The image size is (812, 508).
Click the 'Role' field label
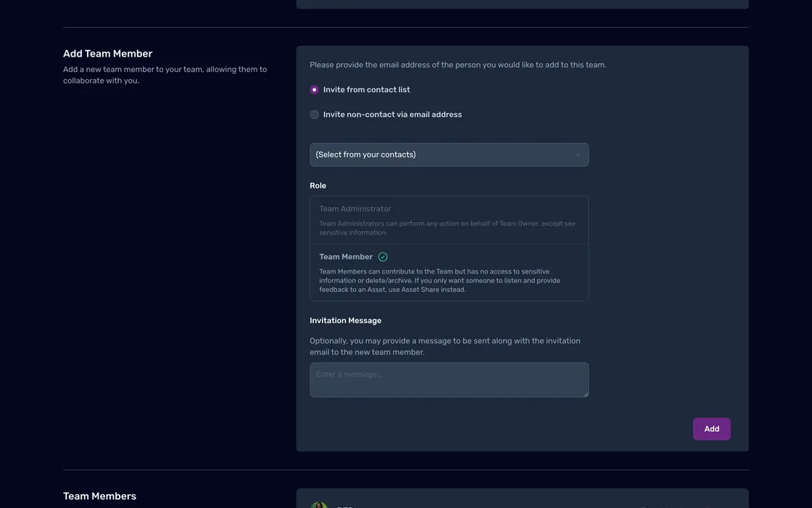[x=318, y=186]
